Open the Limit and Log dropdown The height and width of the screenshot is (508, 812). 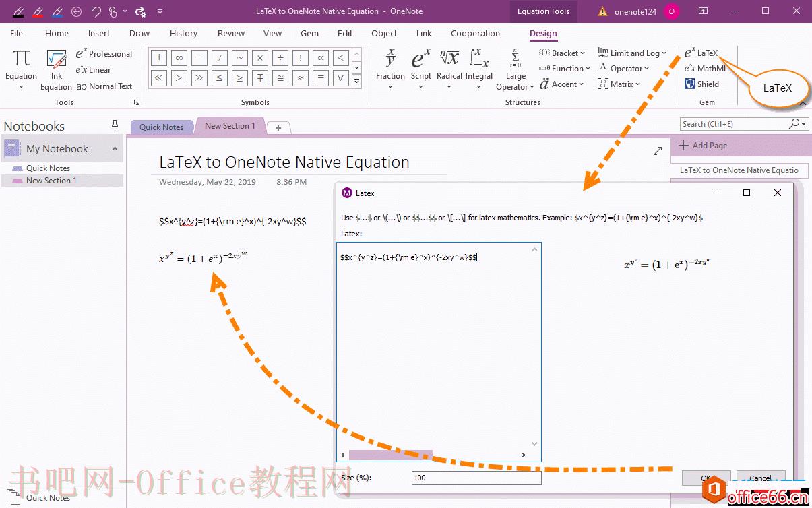pos(631,53)
